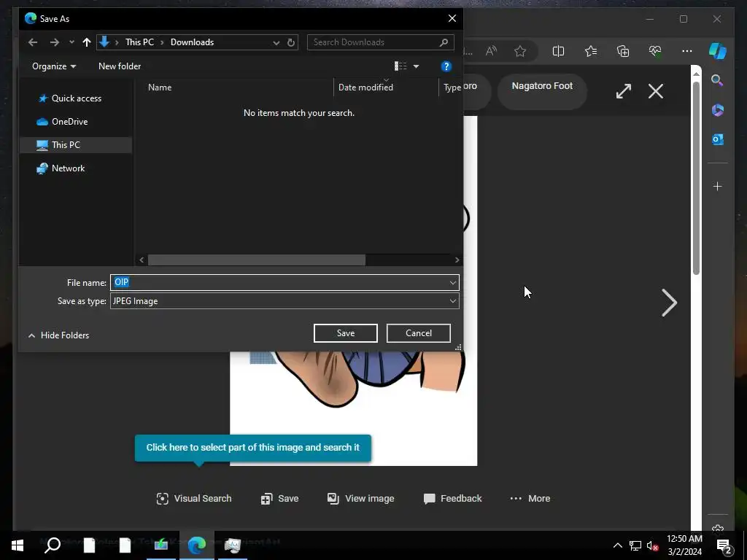Switch to Microsoft Edge in taskbar
747x560 pixels.
(197, 545)
